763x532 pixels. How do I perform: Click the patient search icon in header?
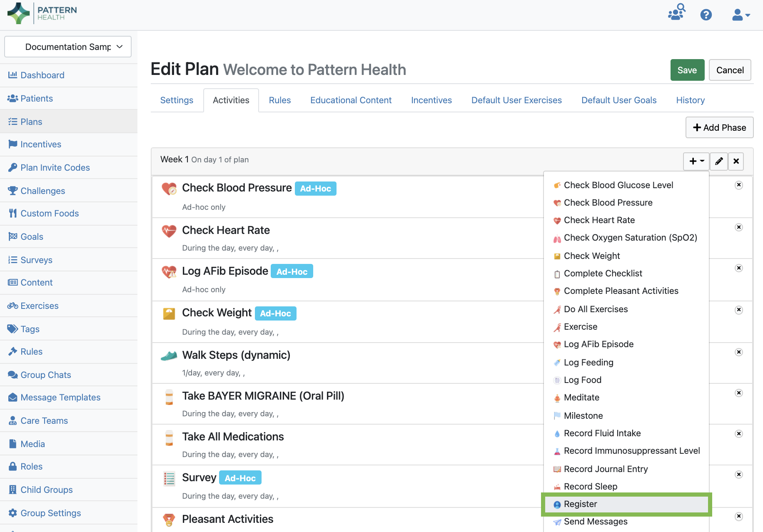[676, 12]
